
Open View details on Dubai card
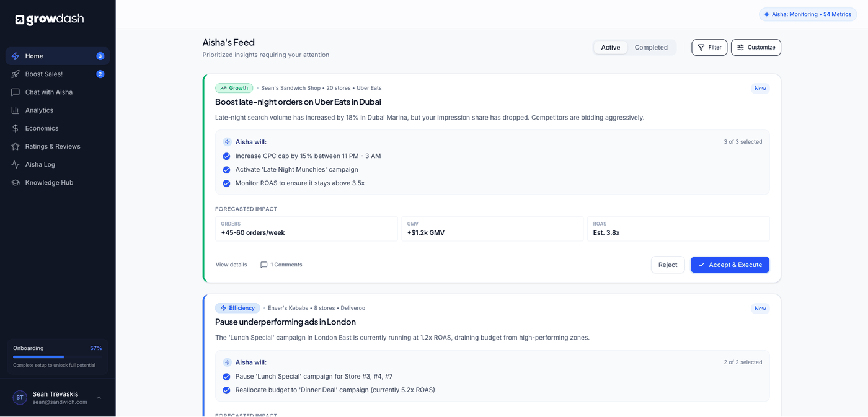pyautogui.click(x=231, y=265)
